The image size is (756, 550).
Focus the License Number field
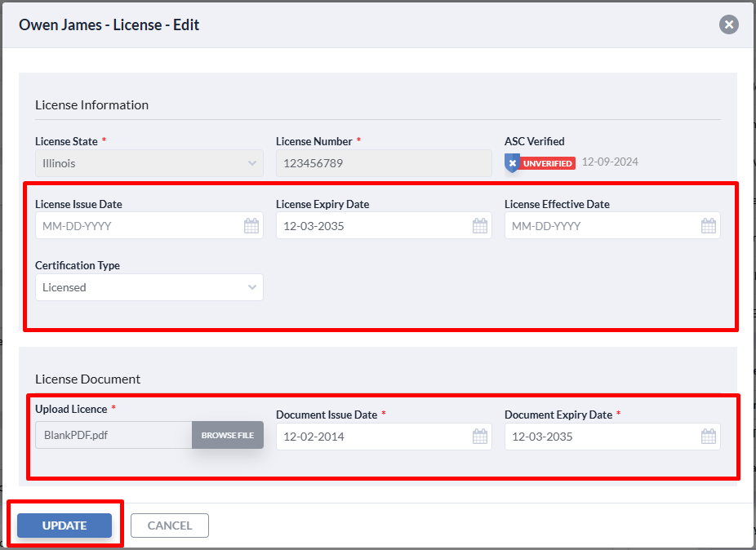click(384, 163)
